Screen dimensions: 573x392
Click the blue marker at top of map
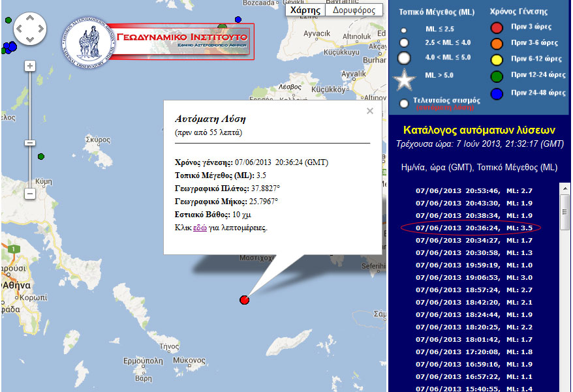(238, 20)
